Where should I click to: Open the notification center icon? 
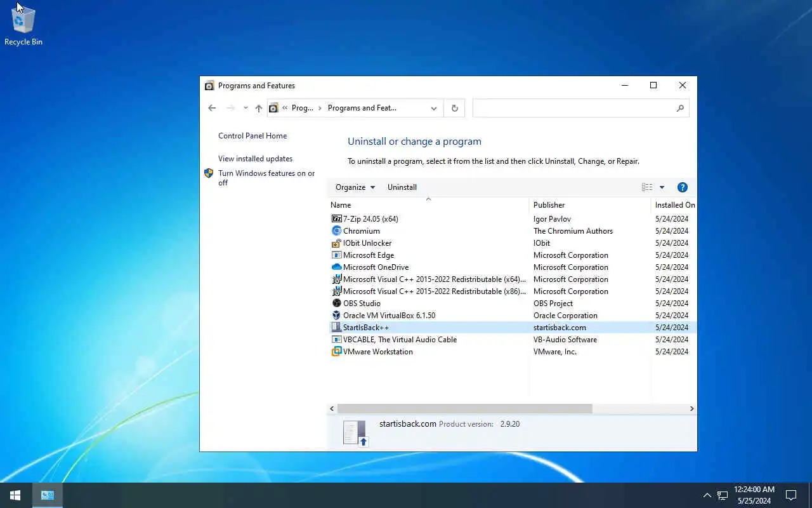(x=791, y=495)
